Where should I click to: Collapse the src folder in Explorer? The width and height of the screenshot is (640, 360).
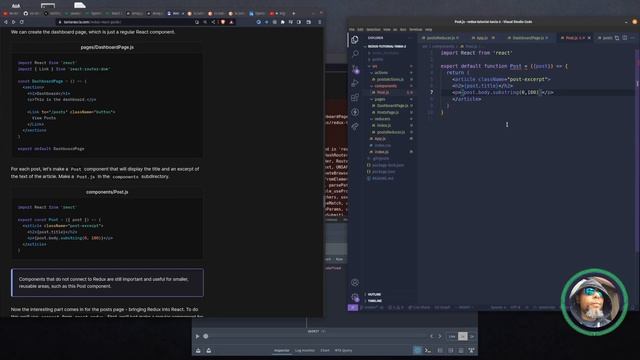coord(369,66)
